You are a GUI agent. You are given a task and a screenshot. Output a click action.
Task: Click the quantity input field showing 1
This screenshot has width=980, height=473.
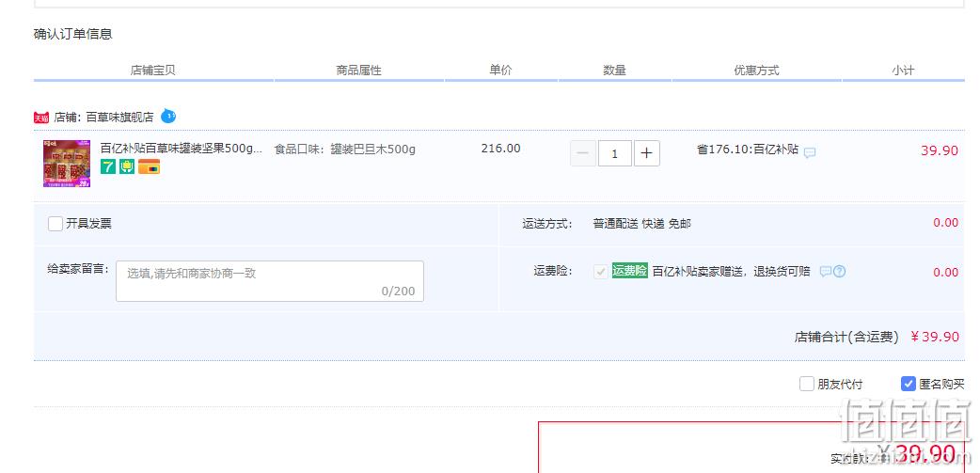point(614,153)
